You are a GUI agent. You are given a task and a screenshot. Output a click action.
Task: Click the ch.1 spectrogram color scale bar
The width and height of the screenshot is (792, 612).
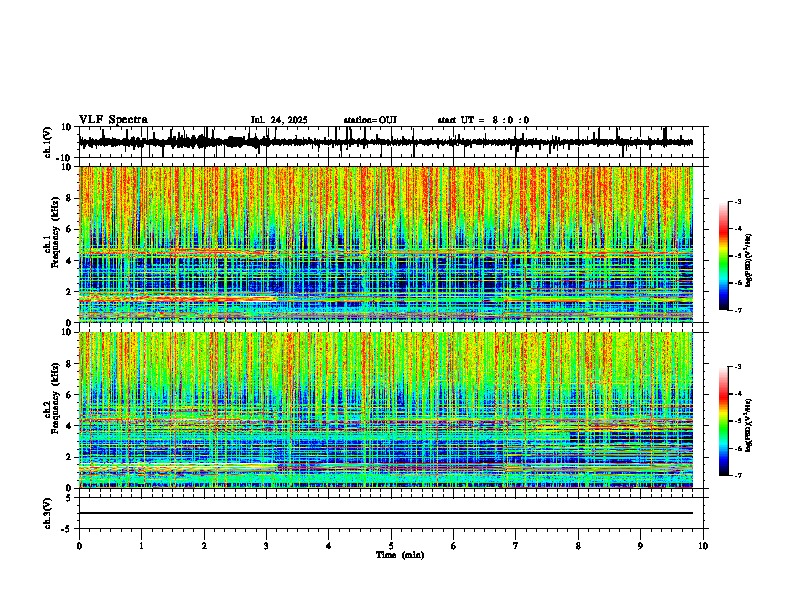click(x=724, y=256)
